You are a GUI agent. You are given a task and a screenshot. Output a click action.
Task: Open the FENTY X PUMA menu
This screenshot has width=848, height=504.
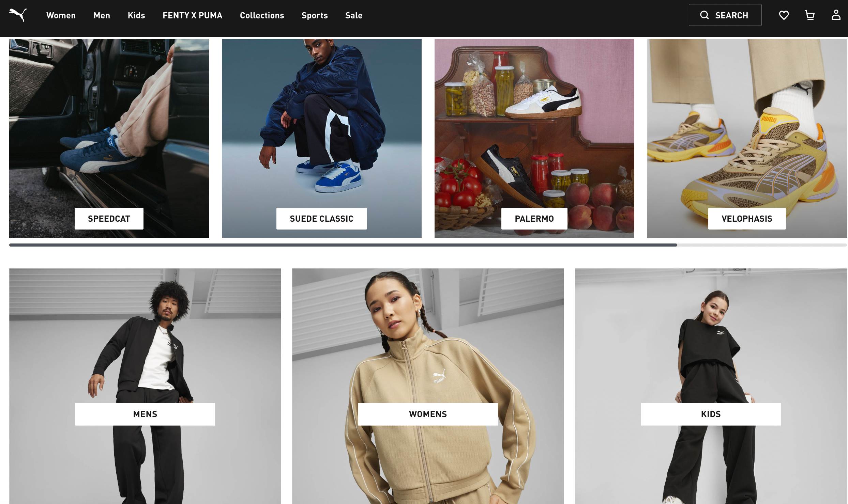click(x=192, y=15)
